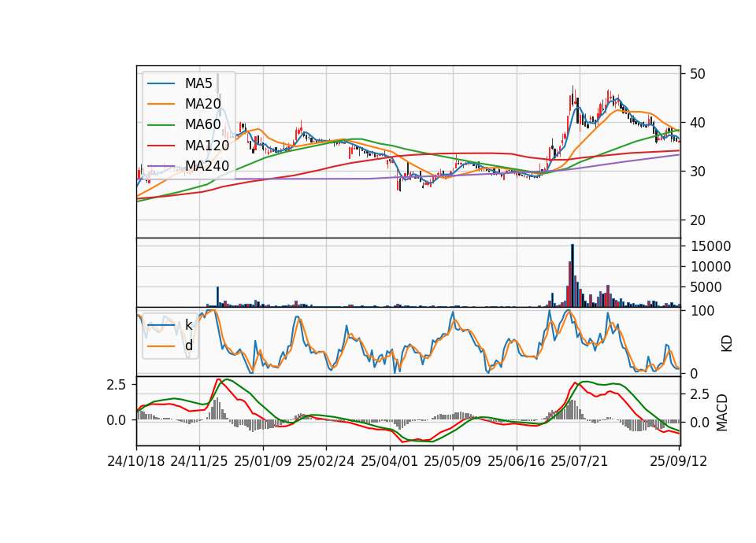Viewport: 756px width, 543px height.
Task: Click the volume axis value 15000
Action: coord(710,246)
